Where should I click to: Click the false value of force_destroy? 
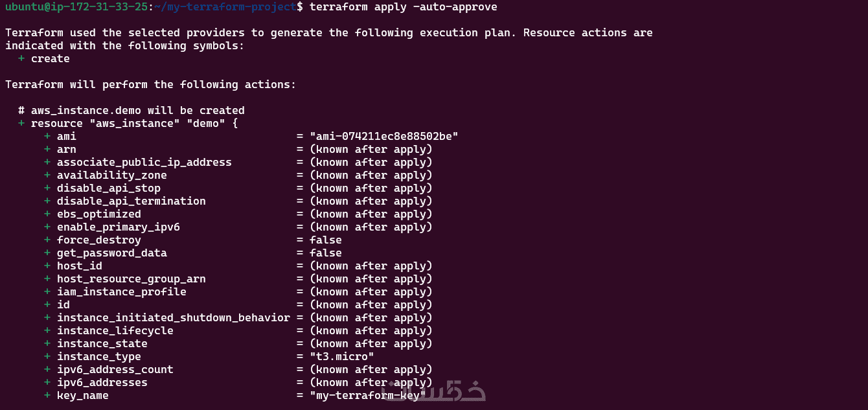(325, 240)
